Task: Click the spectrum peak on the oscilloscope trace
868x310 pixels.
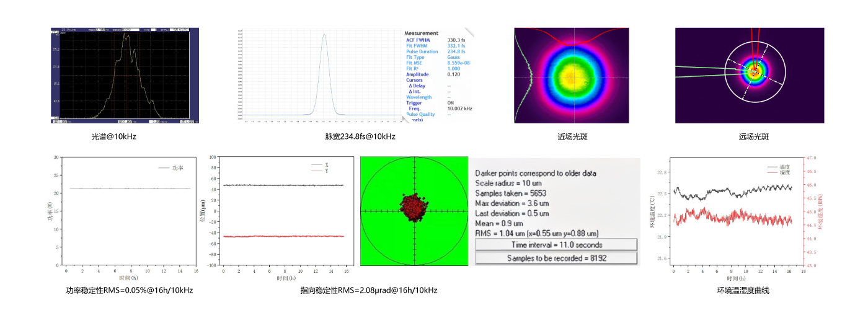Action: (x=126, y=36)
